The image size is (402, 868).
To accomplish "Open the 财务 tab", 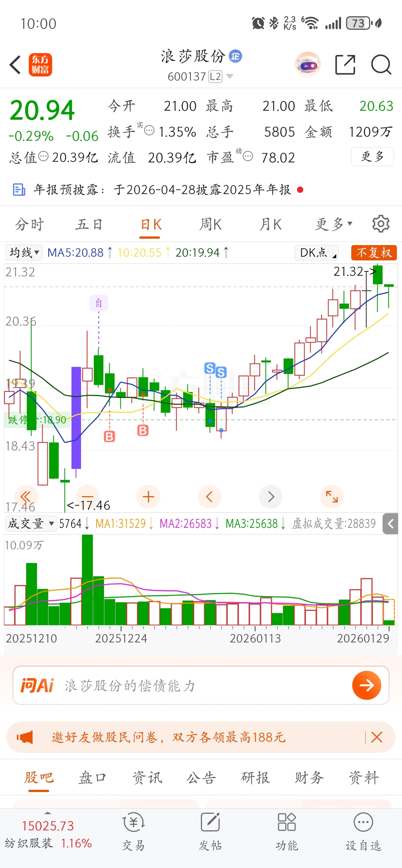I will [x=309, y=778].
